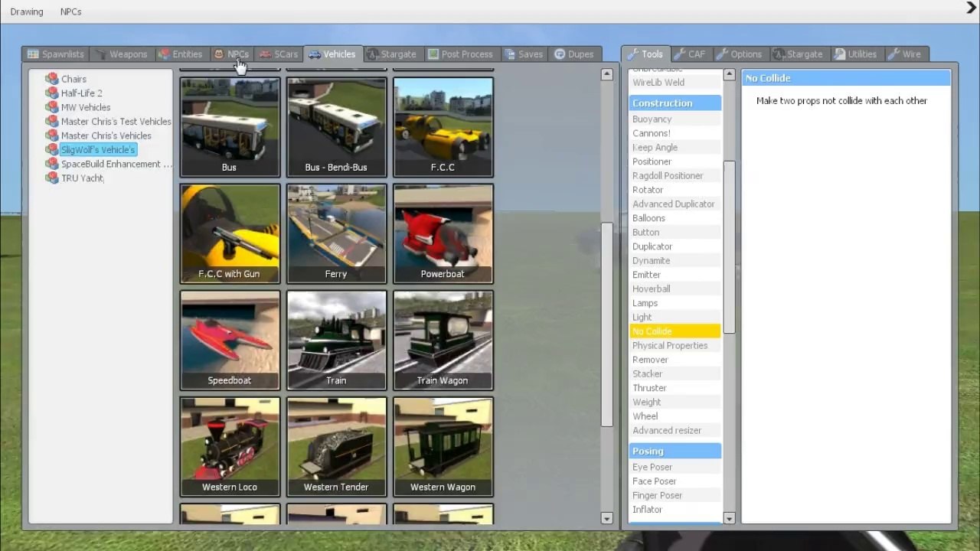Switch to the CAF tab
This screenshot has height=551, width=980.
click(689, 54)
